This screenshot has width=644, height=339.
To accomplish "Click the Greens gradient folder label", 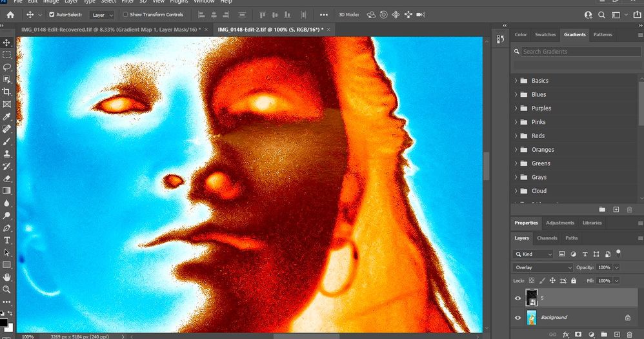I will [541, 163].
